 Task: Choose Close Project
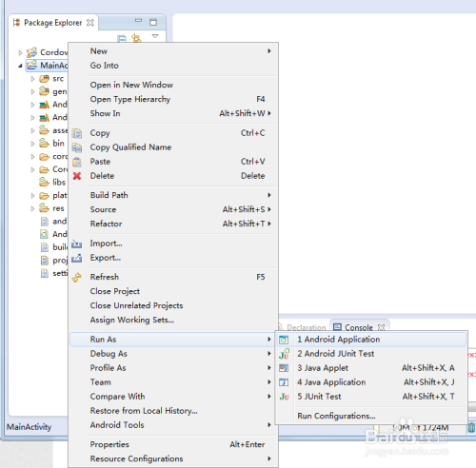(x=173, y=291)
